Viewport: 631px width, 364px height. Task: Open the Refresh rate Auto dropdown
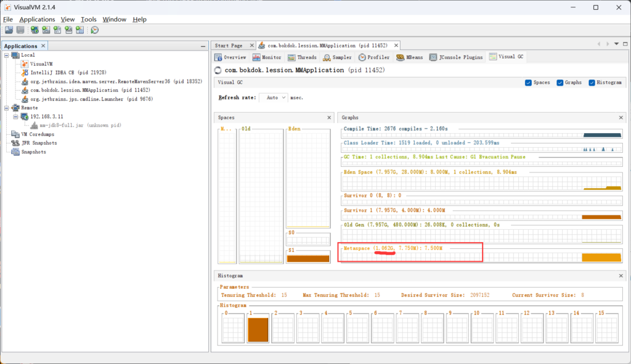pyautogui.click(x=274, y=97)
